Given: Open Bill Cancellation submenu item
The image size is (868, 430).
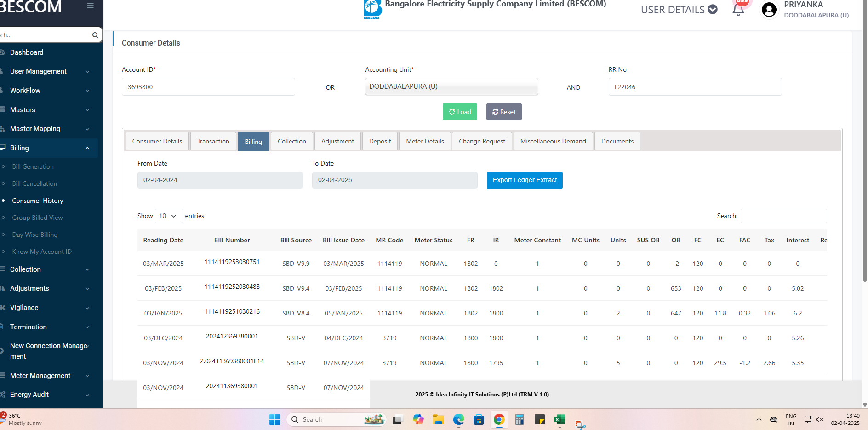Looking at the screenshot, I should pos(34,183).
